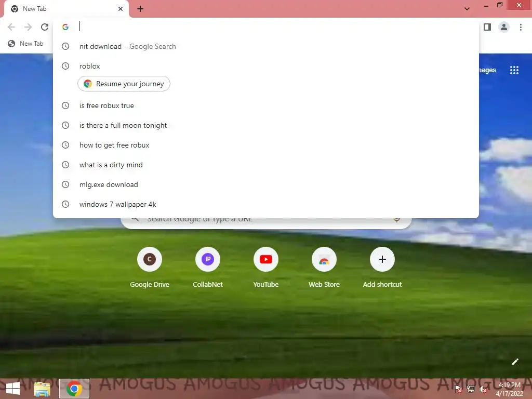Click the network tray icon
The image size is (532, 399).
pos(471,389)
